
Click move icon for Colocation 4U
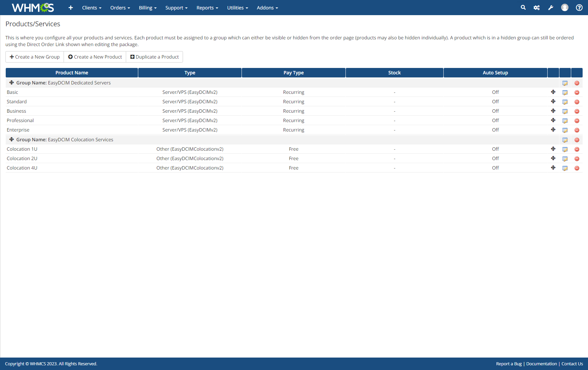[553, 168]
